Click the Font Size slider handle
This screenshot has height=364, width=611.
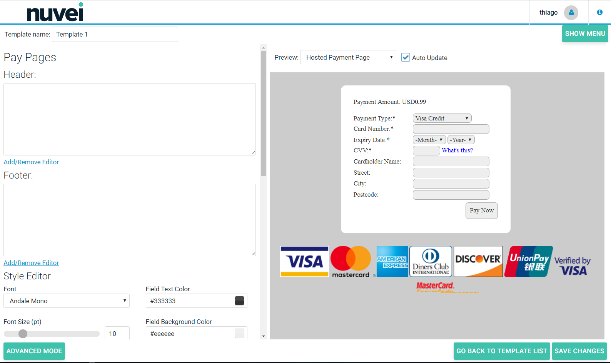point(23,334)
